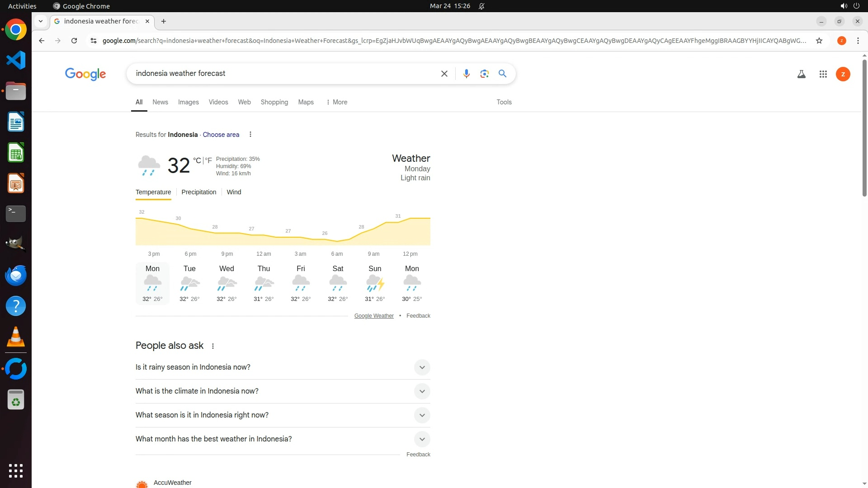Switch to the Precipitation tab
This screenshot has width=868, height=488.
point(198,192)
